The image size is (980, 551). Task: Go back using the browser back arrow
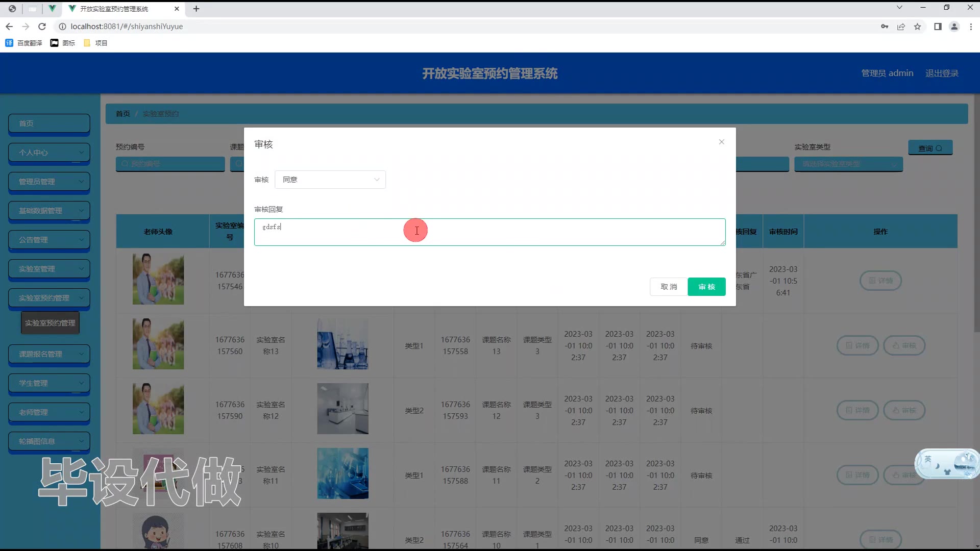9,27
